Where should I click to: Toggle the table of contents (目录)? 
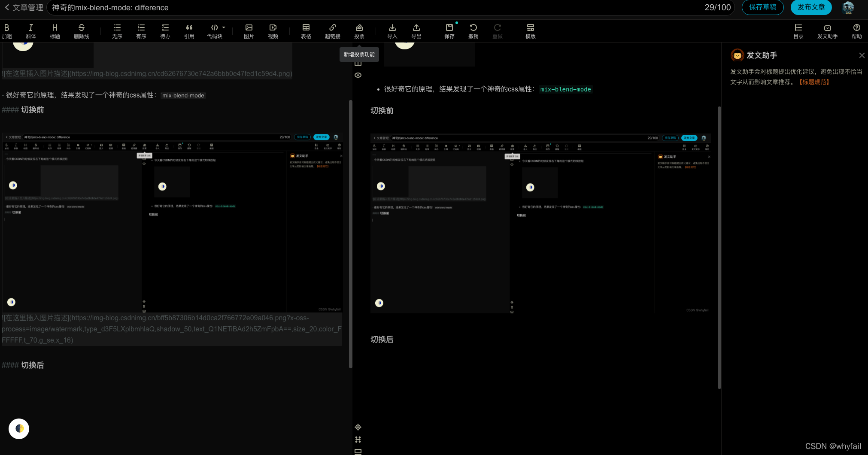798,31
